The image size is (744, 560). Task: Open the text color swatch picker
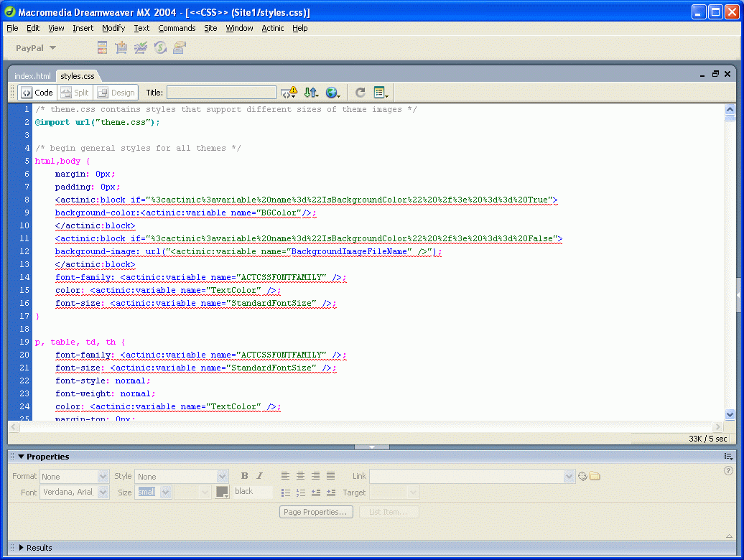(223, 493)
